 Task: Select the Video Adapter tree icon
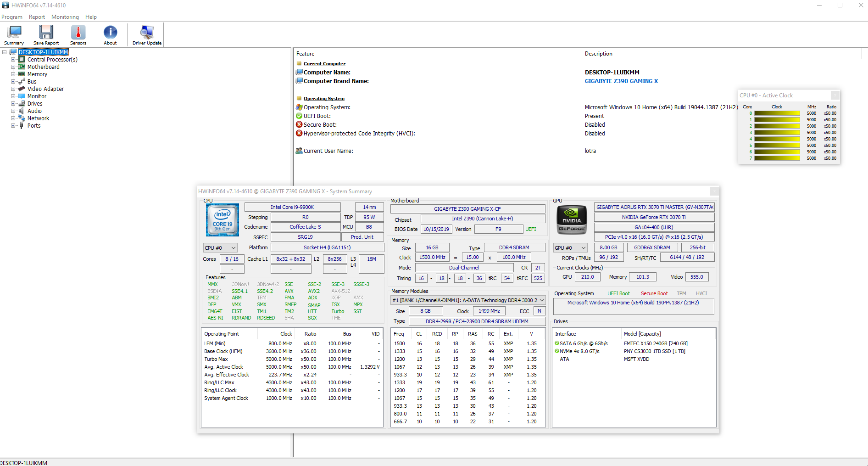click(x=22, y=89)
